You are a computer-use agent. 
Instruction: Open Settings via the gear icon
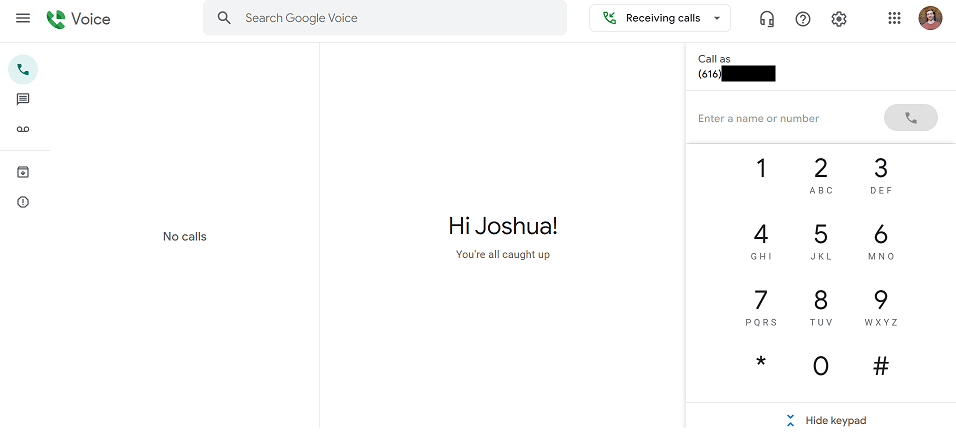coord(839,19)
